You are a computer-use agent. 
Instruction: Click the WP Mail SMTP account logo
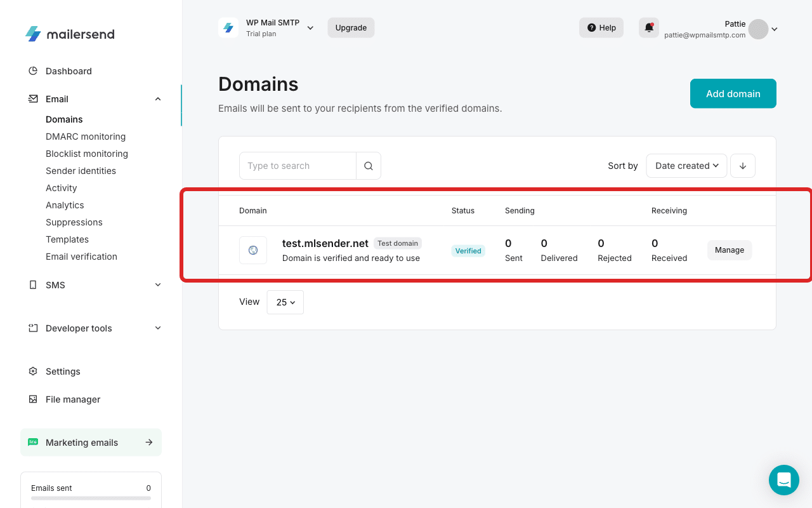pos(228,28)
